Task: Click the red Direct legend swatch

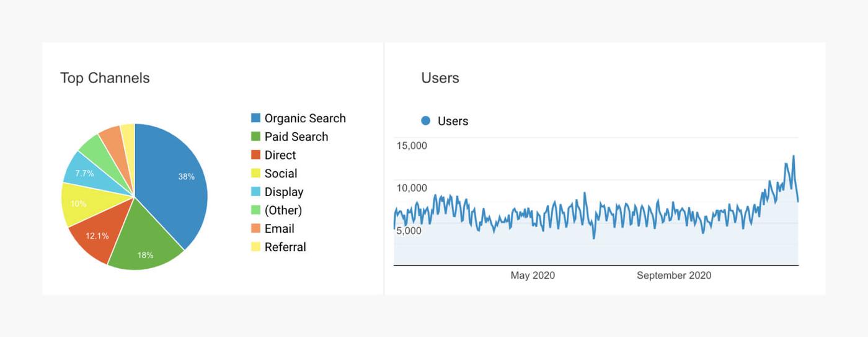Action: pyautogui.click(x=255, y=155)
